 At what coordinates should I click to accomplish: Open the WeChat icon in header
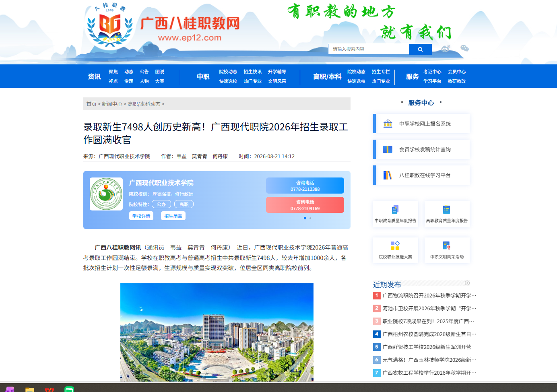tap(464, 49)
